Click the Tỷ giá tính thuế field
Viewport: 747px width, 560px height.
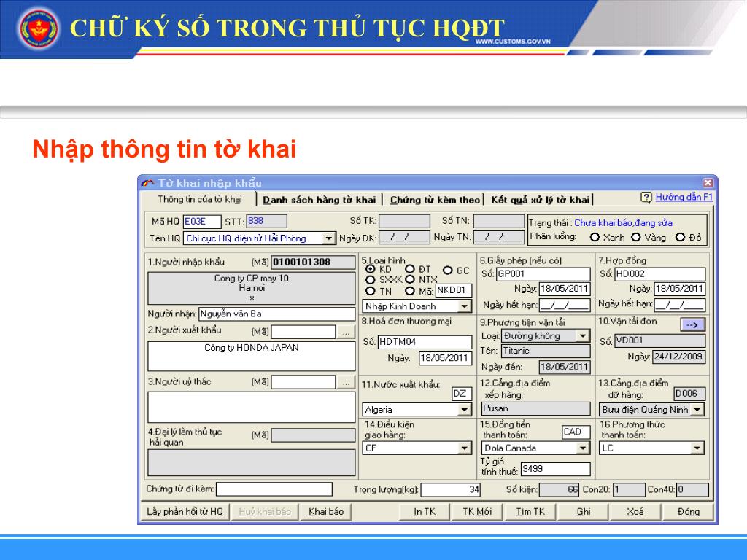555,469
